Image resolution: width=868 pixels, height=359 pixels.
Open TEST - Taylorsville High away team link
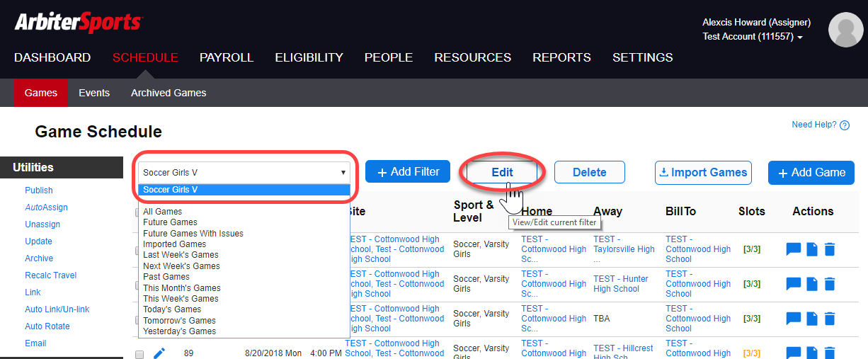point(624,249)
